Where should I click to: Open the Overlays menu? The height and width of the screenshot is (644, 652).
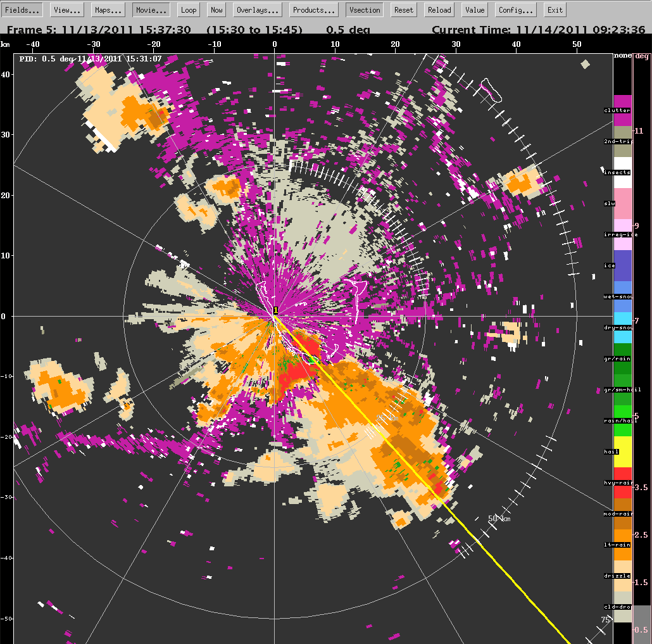click(258, 9)
